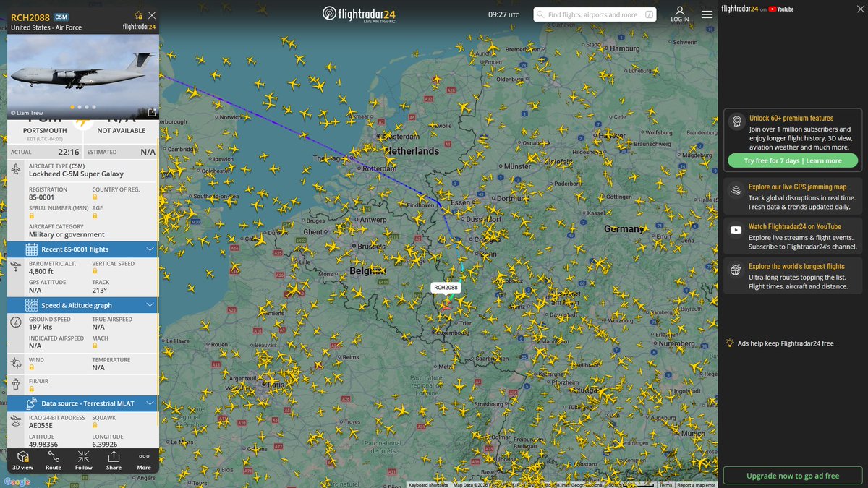The image size is (868, 488).
Task: Expand Data source - Terrestrial MLAT section
Action: tap(82, 403)
